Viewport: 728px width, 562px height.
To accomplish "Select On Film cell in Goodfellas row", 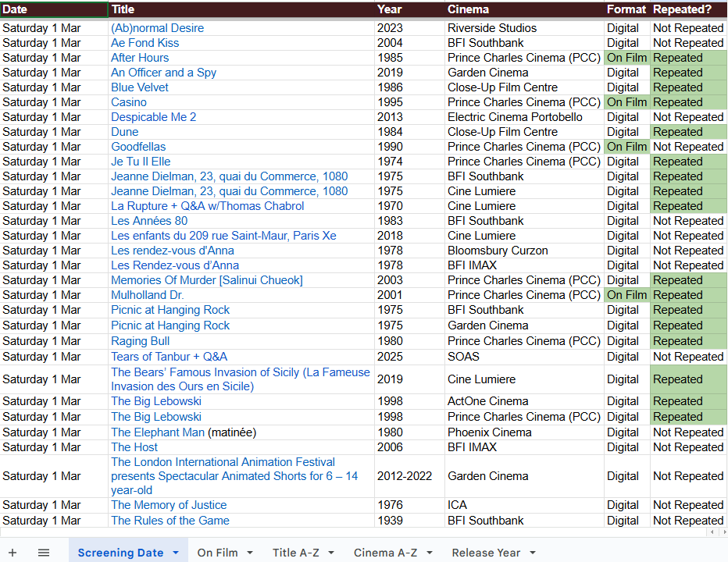I will point(626,147).
